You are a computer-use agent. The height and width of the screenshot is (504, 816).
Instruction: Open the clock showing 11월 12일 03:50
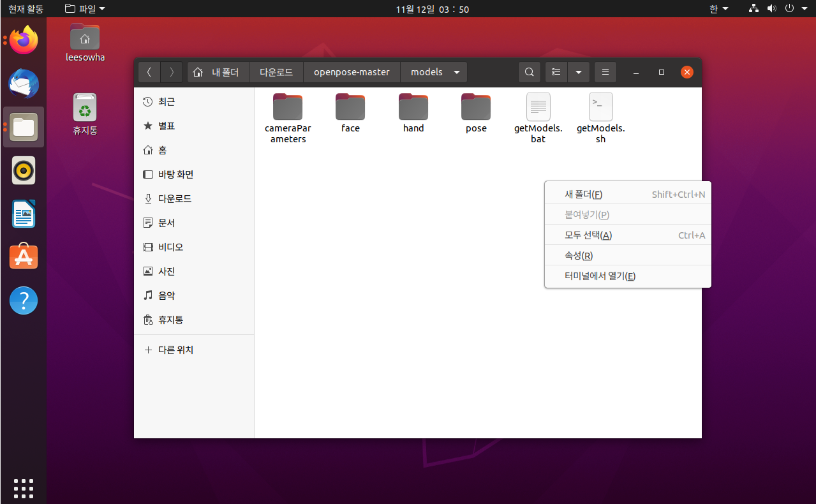(x=433, y=9)
